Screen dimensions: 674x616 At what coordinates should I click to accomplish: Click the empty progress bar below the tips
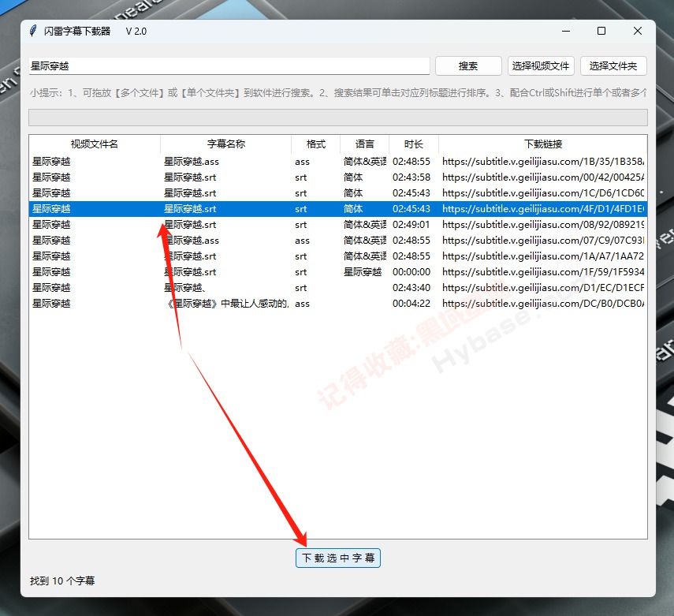click(x=338, y=118)
